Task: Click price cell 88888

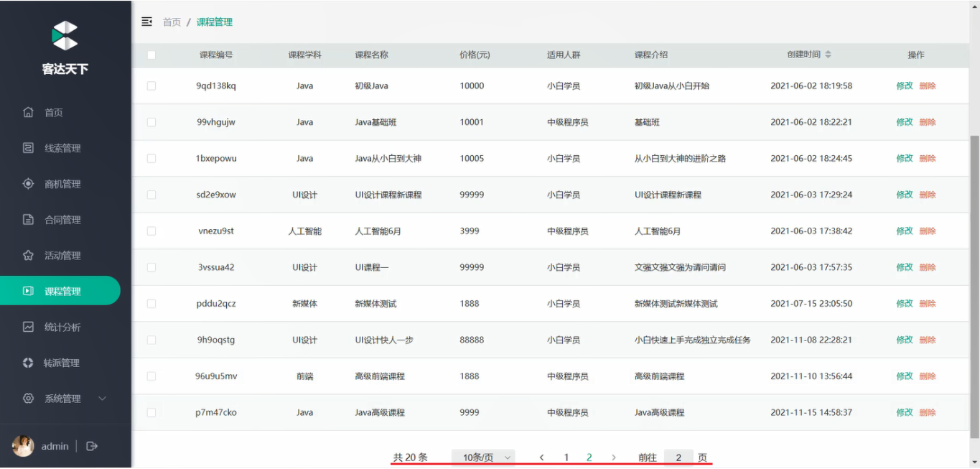Action: click(x=472, y=340)
